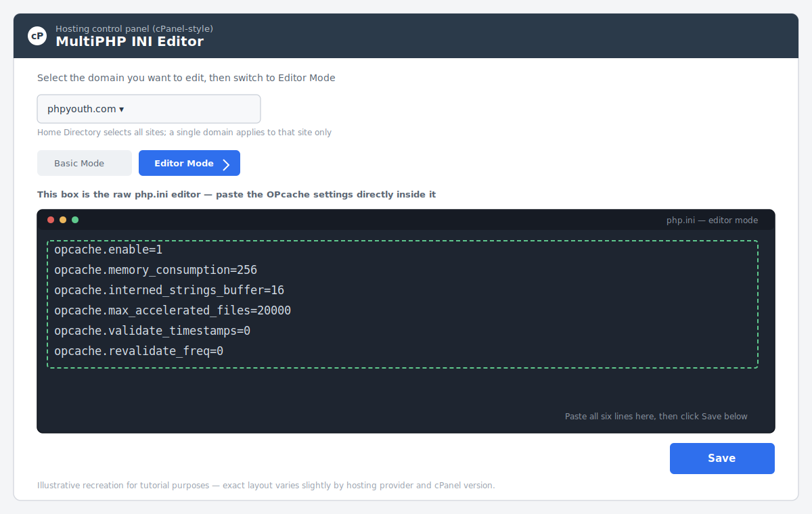The height and width of the screenshot is (514, 812).
Task: Click the red window dot in editor
Action: [51, 220]
